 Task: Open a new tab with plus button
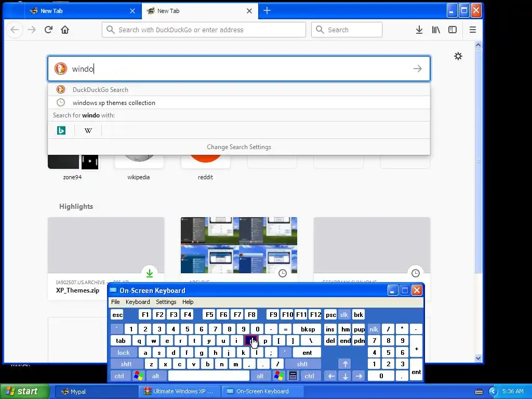(267, 10)
